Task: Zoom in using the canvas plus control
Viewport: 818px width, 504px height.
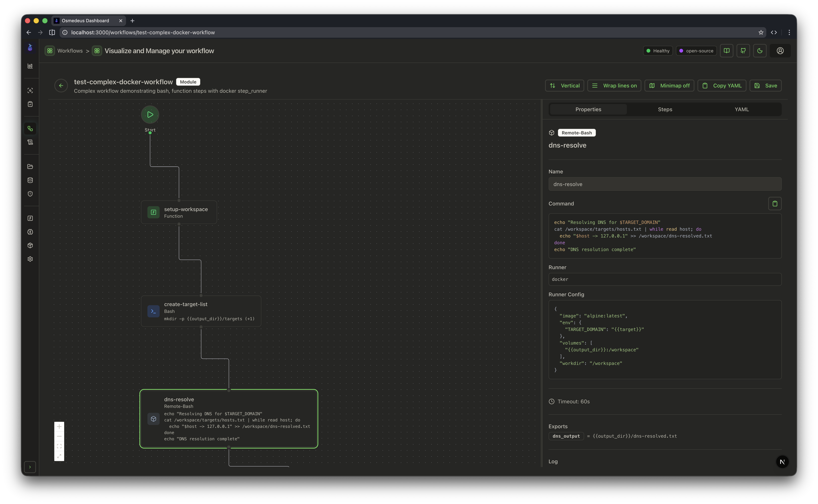Action: [x=59, y=426]
